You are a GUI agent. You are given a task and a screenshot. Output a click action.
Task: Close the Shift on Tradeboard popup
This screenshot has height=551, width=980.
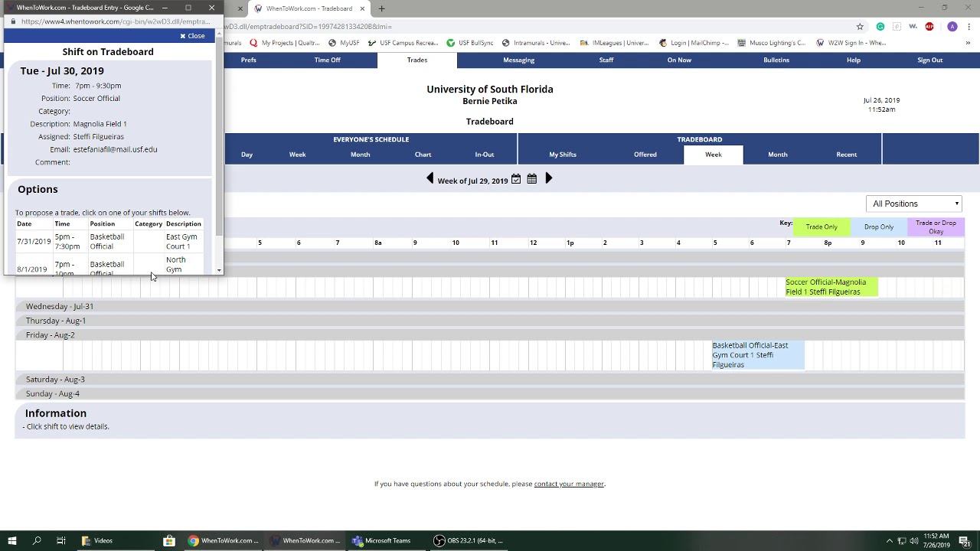[192, 36]
